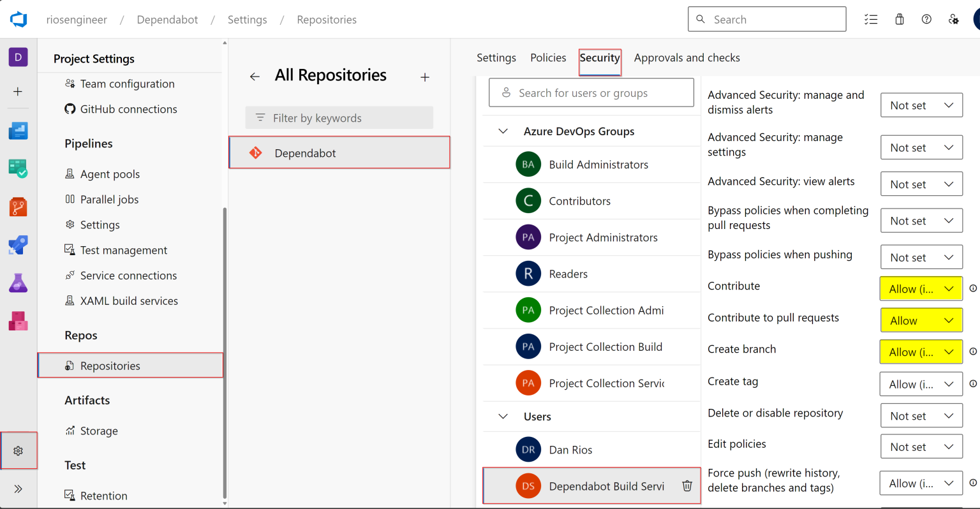Delete Dependabot Build Service via trash icon
The image size is (980, 509).
point(687,486)
